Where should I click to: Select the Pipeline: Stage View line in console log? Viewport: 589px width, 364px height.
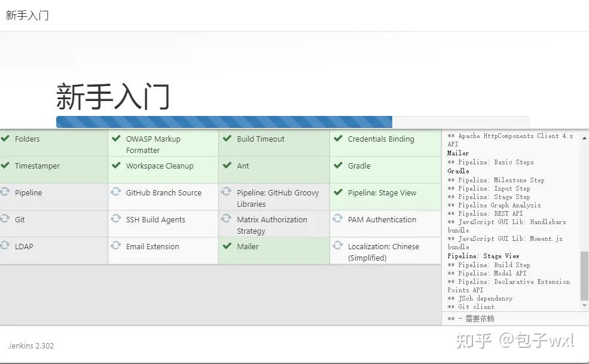(483, 255)
